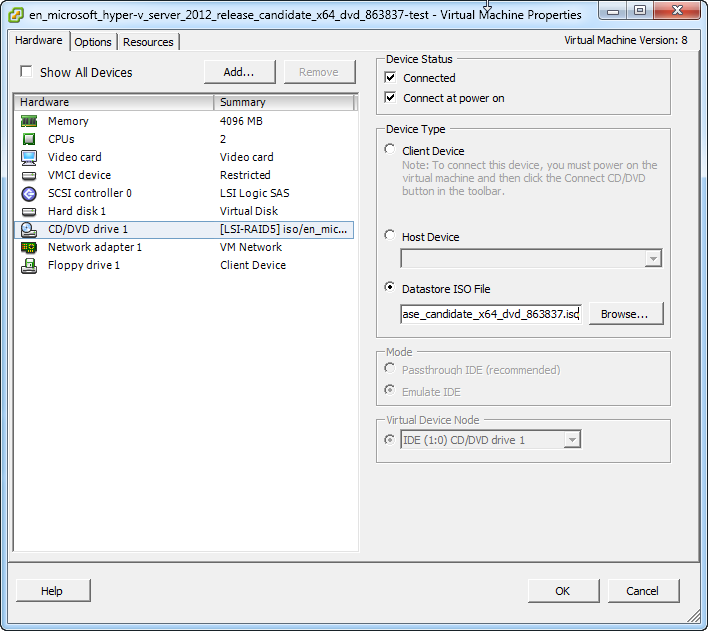Click the VMCI device icon
Image resolution: width=708 pixels, height=631 pixels.
point(29,175)
